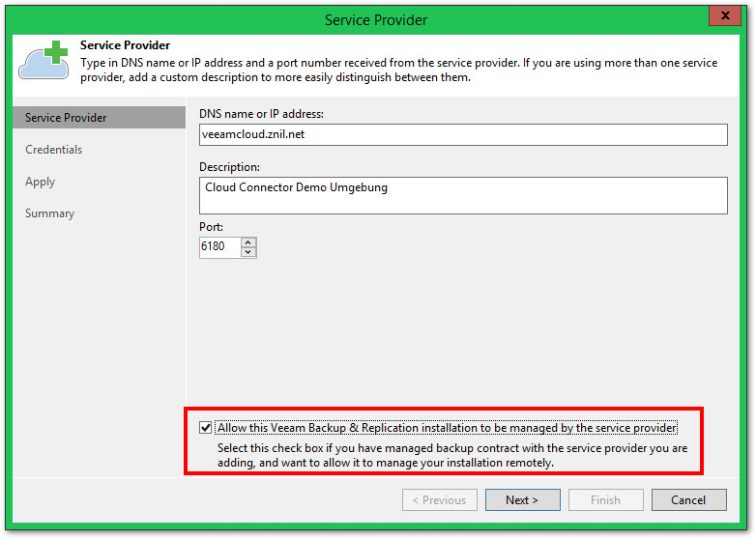Click the Service Provider window title bar
This screenshot has height=539, width=756.
tap(375, 19)
